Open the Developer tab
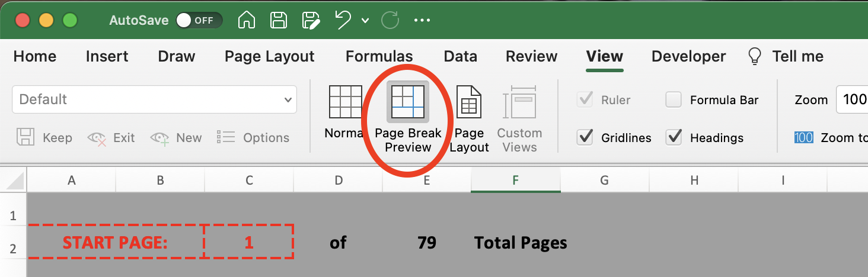The image size is (868, 277). point(688,56)
